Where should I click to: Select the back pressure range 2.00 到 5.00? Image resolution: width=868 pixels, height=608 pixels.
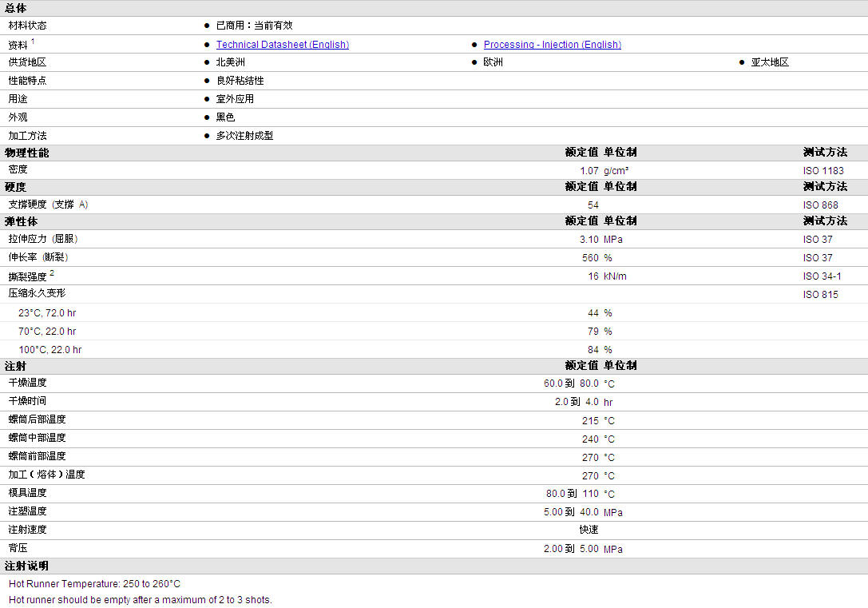[571, 549]
